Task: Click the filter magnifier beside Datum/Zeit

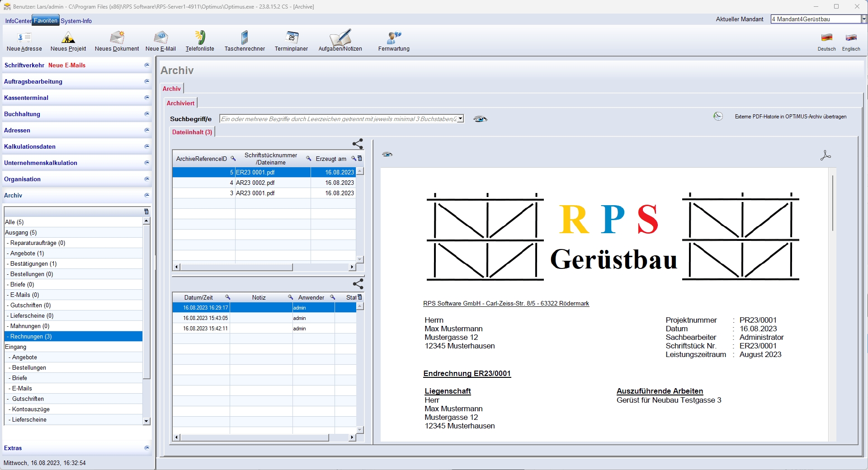Action: [228, 297]
